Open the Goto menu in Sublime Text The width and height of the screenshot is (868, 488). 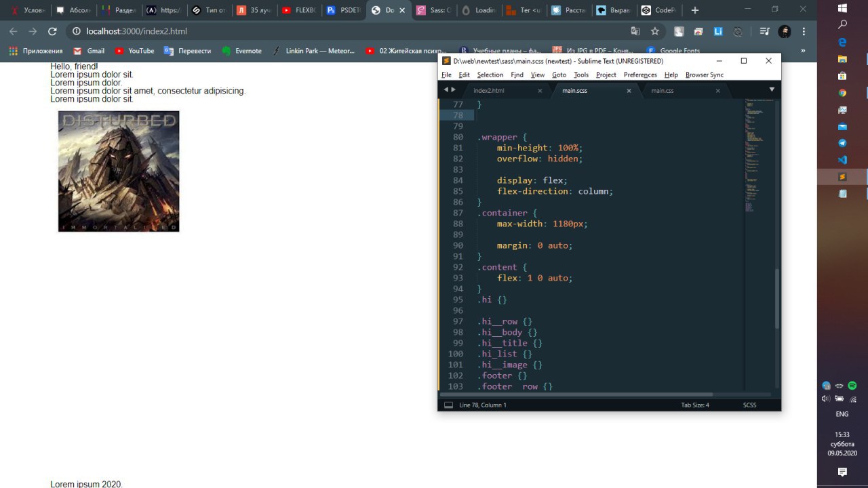click(559, 75)
